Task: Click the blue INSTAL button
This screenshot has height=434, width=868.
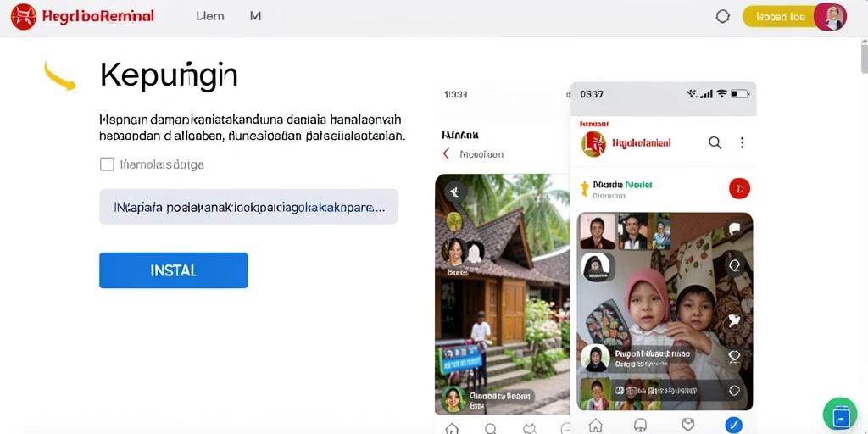Action: coord(173,270)
